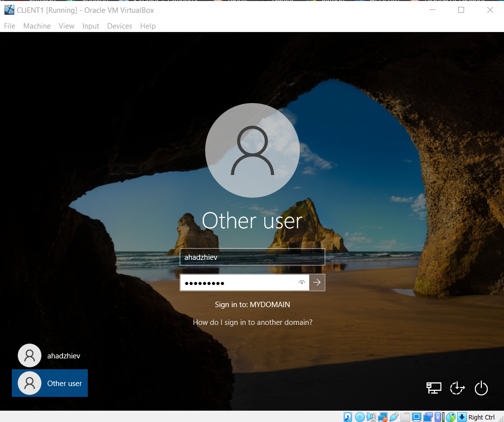Viewport: 504px width, 422px height.
Task: Click the shared folders indicator icon
Action: [x=405, y=417]
